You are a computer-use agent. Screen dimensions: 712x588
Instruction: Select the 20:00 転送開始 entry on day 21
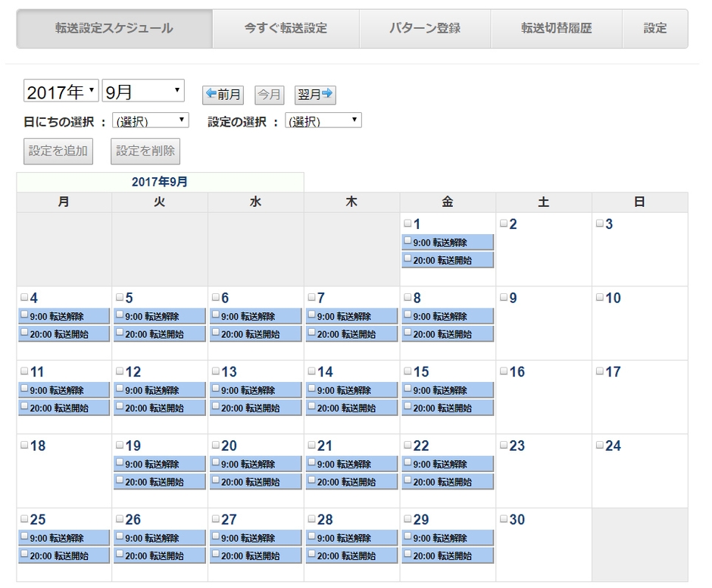pyautogui.click(x=351, y=481)
